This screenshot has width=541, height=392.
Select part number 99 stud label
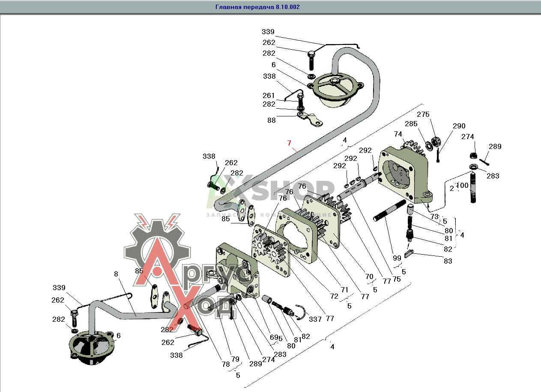[397, 258]
